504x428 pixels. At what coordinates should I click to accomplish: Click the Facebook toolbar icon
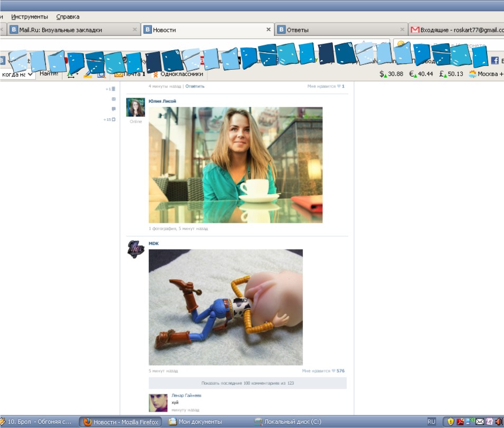click(x=495, y=60)
